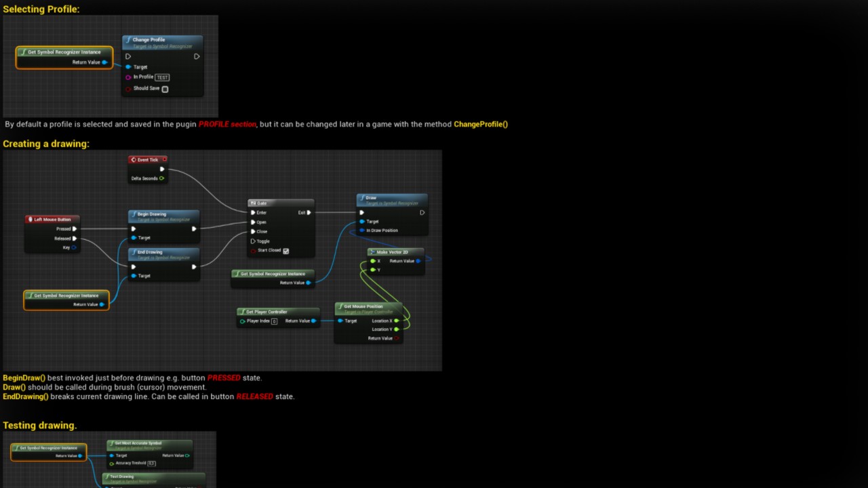Click the Gate Exit exec pin
Viewport: 868px width, 488px height.
pyautogui.click(x=309, y=213)
